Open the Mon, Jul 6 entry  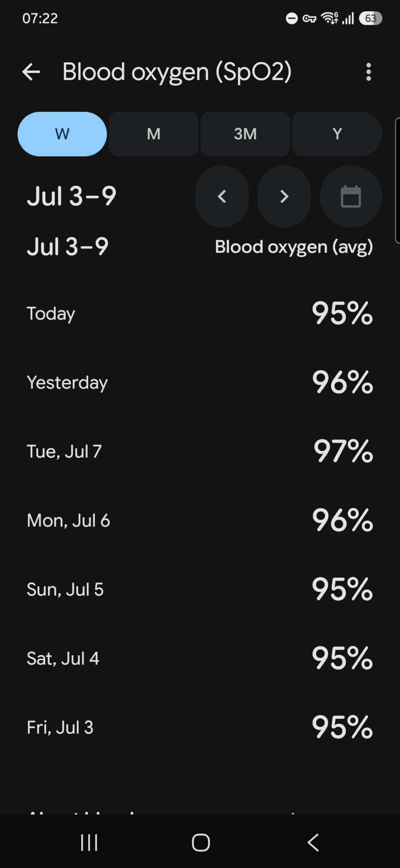click(x=200, y=520)
